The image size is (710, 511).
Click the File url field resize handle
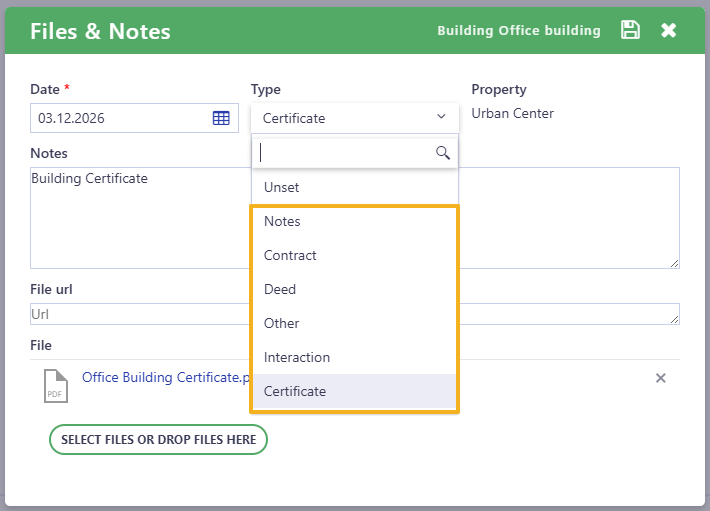[674, 319]
